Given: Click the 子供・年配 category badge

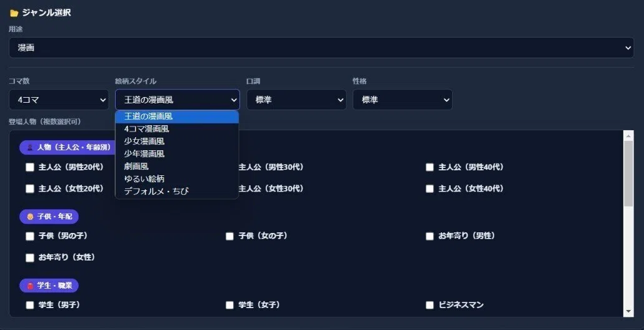Looking at the screenshot, I should pyautogui.click(x=49, y=217).
